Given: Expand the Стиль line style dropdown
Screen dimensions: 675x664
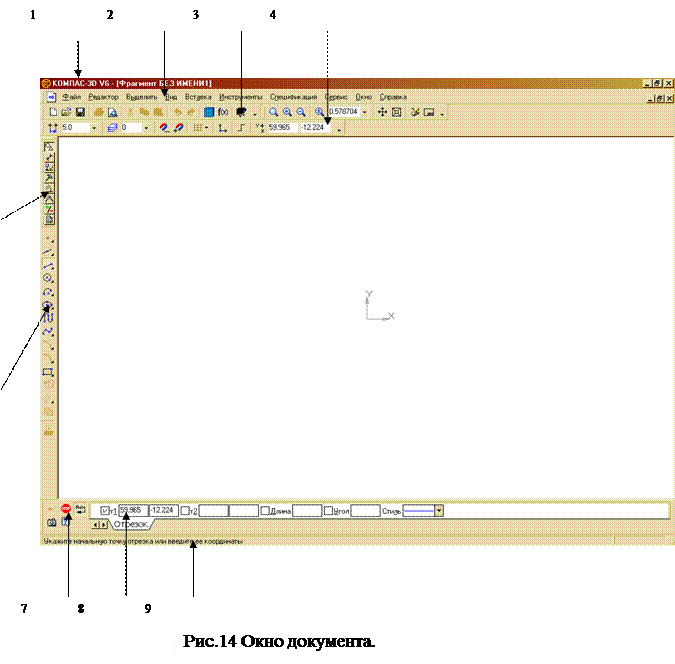Looking at the screenshot, I should 439,510.
